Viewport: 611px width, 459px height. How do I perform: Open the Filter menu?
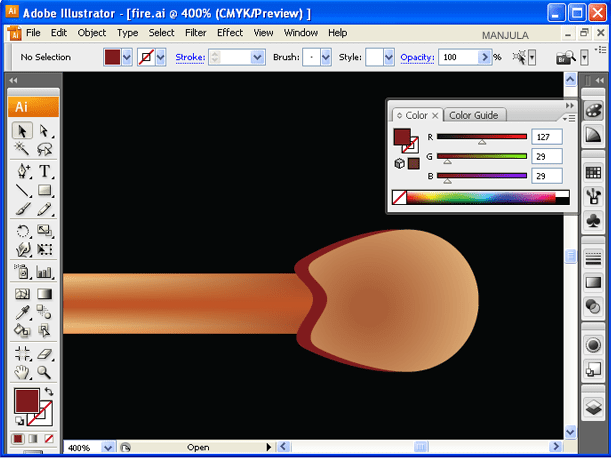click(196, 33)
